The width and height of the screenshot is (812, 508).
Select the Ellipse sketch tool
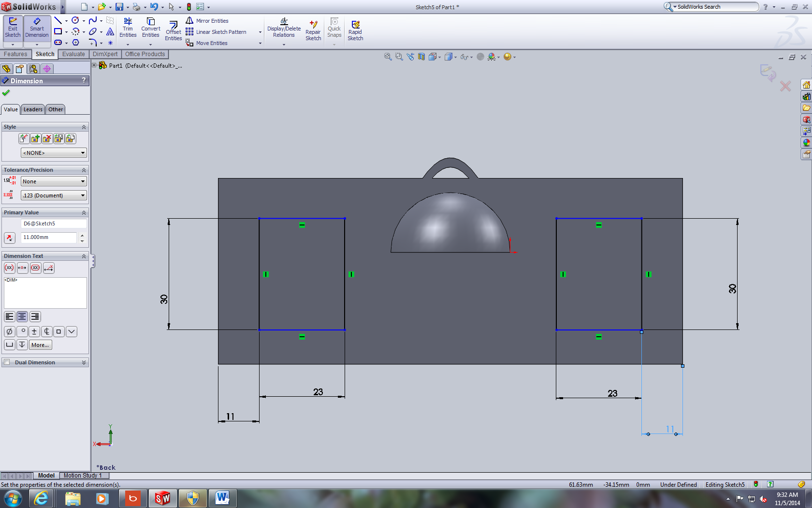point(93,31)
